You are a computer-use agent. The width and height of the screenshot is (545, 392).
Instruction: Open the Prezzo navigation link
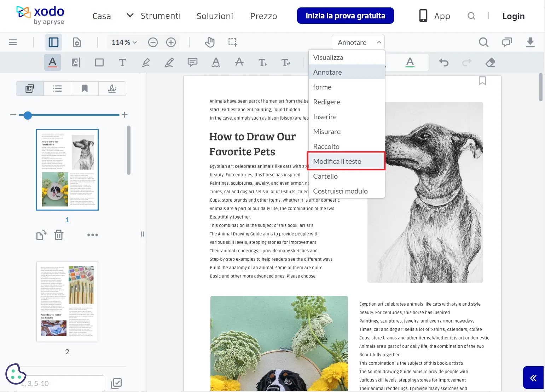coord(263,16)
